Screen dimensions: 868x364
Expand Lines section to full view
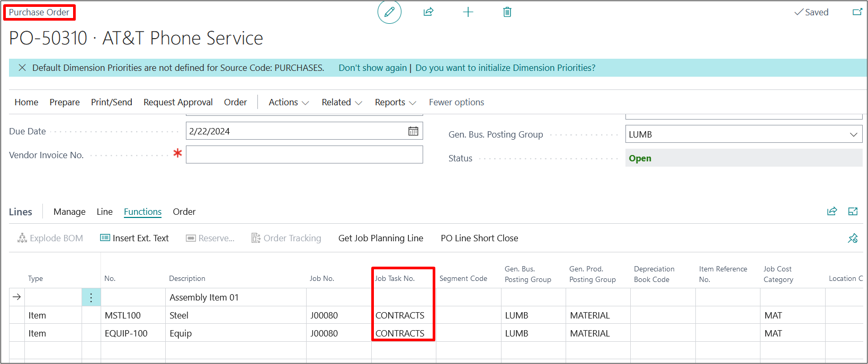[x=853, y=212]
